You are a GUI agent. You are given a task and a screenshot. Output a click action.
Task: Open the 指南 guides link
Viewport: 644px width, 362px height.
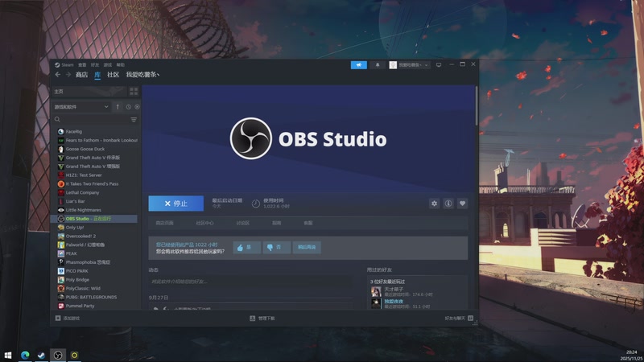click(276, 223)
